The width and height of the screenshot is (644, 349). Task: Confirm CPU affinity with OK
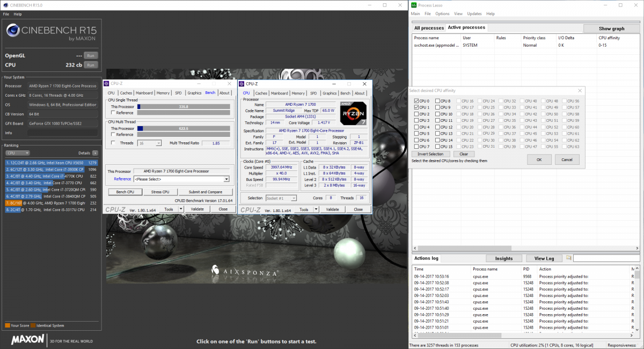539,159
